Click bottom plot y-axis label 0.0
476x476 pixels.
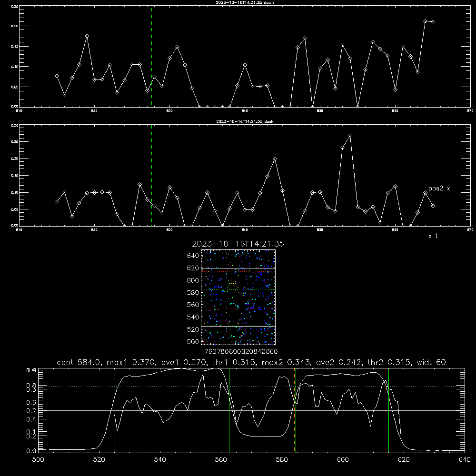[x=31, y=451]
